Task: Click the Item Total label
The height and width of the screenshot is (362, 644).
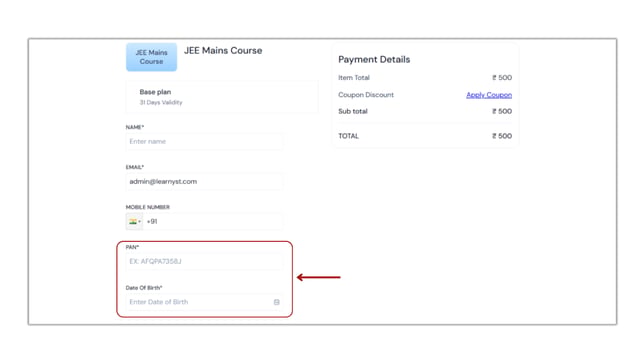Action: [x=354, y=78]
